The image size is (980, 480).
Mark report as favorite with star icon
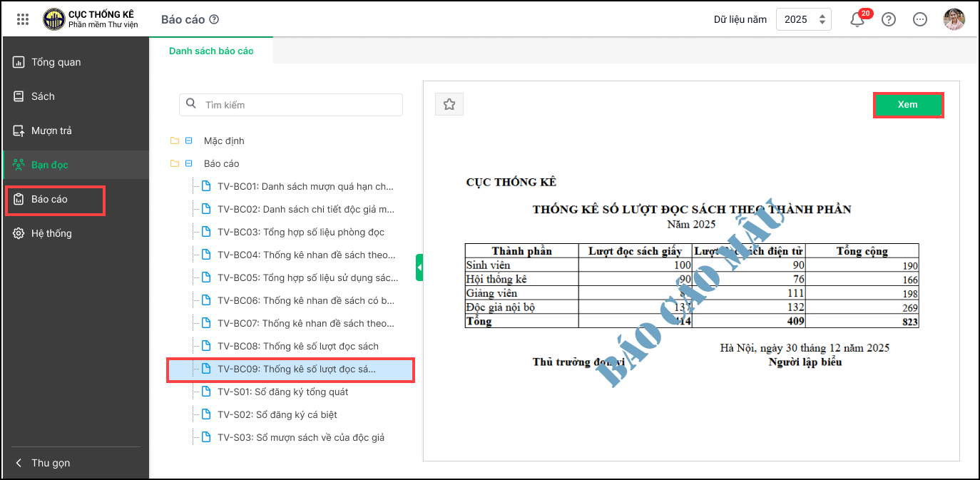coord(449,105)
